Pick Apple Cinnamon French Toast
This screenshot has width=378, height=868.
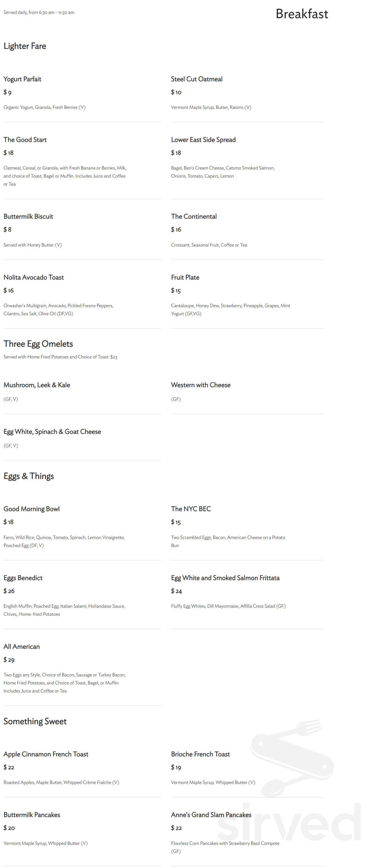pos(46,754)
